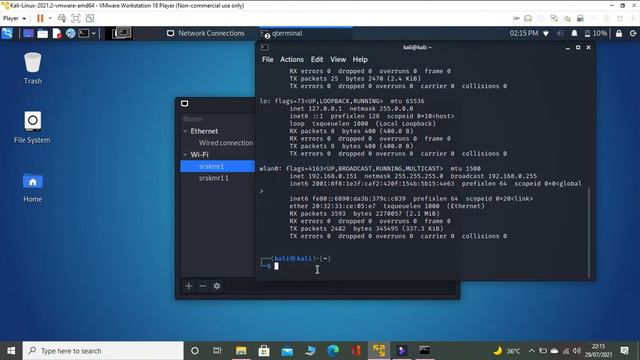This screenshot has height=360, width=640.
Task: Pause the virtual machine
Action: [x=40, y=18]
